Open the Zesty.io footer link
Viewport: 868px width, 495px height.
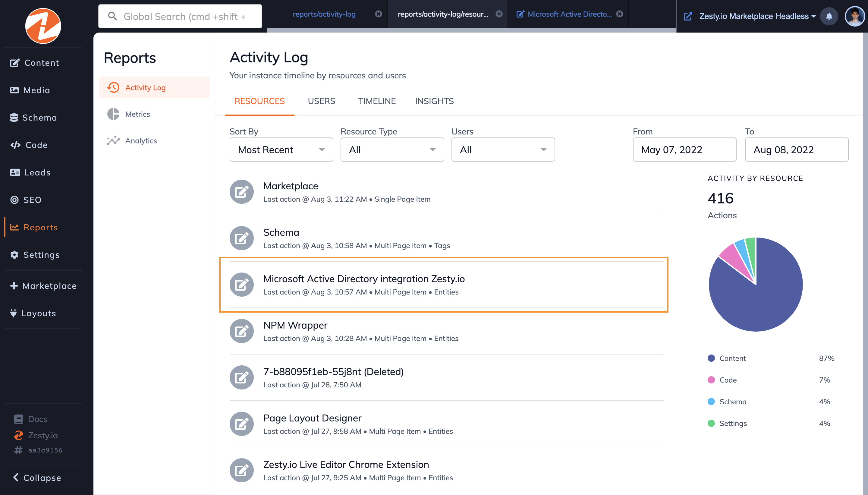36,436
